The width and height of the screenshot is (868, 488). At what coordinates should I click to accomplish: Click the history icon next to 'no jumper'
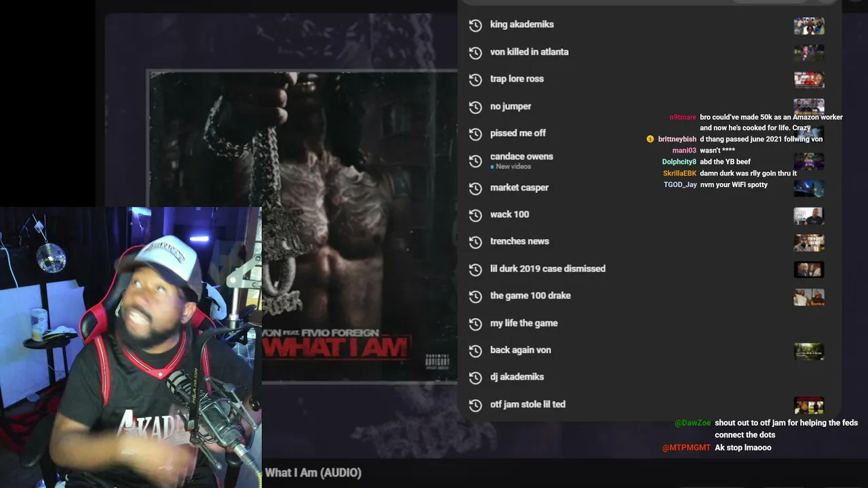pos(475,106)
